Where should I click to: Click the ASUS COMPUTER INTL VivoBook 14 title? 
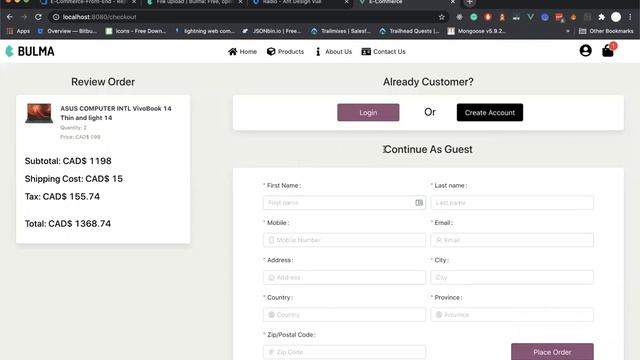point(116,113)
